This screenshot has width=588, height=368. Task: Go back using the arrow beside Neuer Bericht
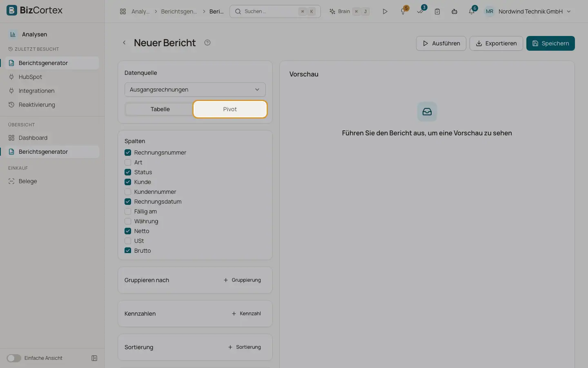click(124, 43)
